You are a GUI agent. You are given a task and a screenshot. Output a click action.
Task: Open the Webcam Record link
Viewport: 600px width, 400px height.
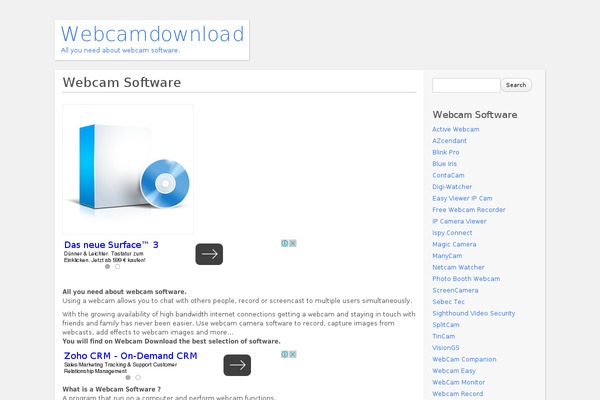coord(458,393)
